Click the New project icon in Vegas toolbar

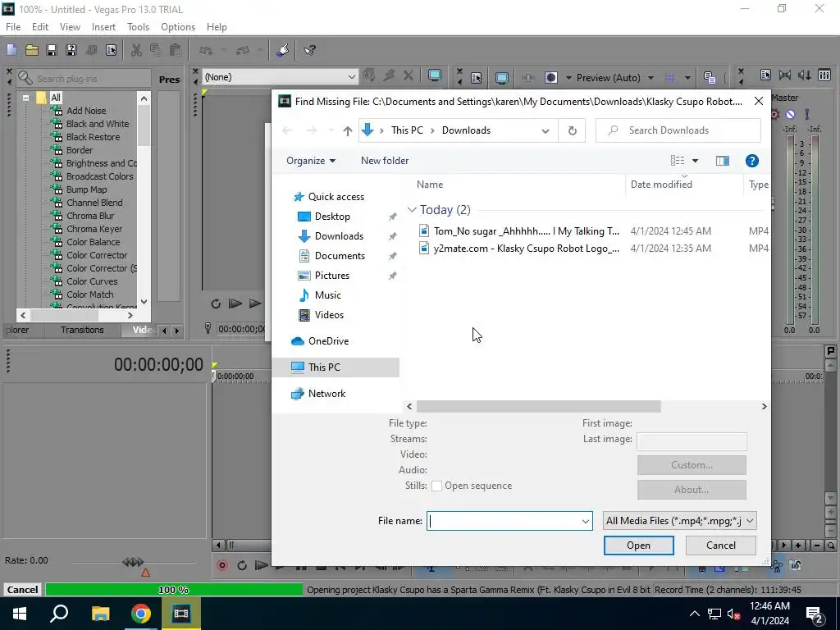coord(11,50)
